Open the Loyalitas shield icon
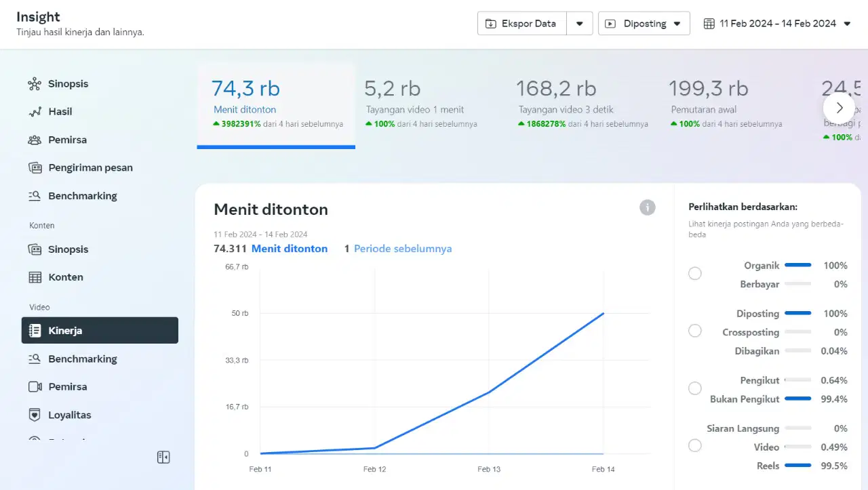Screen dimensions: 868x490 pyautogui.click(x=35, y=415)
